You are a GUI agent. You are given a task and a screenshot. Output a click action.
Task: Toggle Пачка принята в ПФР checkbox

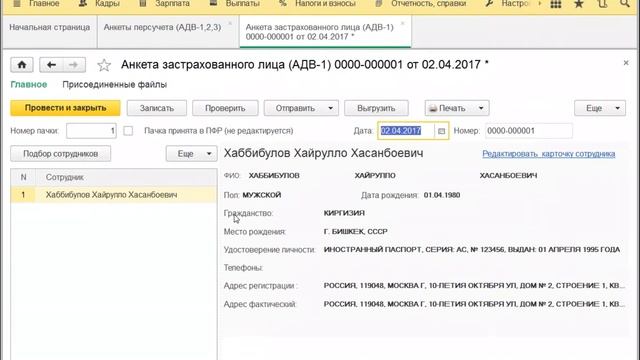(128, 131)
